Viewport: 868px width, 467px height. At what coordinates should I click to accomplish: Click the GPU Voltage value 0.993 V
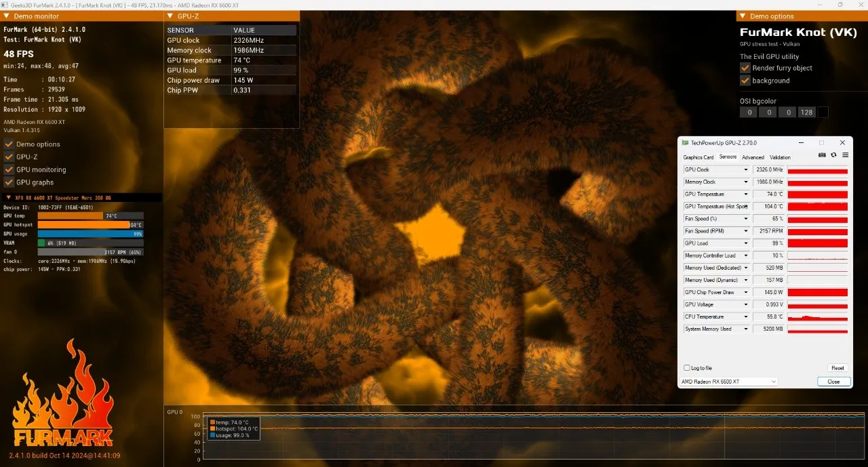tap(768, 304)
